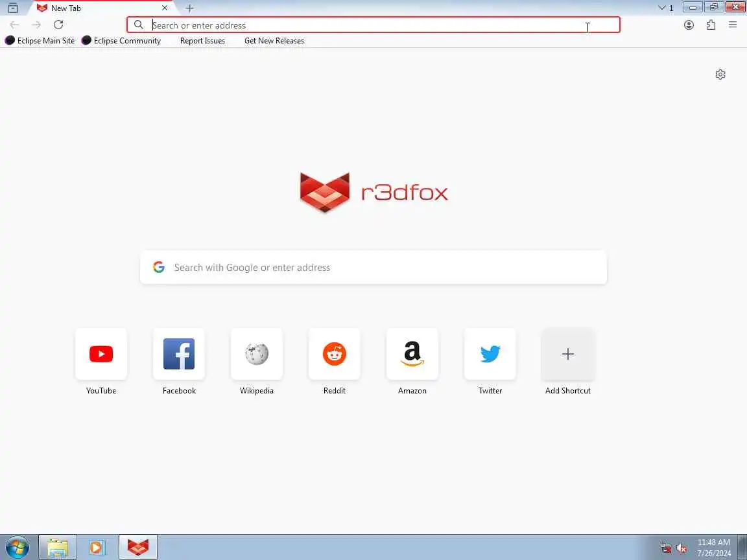This screenshot has width=747, height=560.
Task: Launch Windows Media Player from taskbar
Action: [97, 547]
